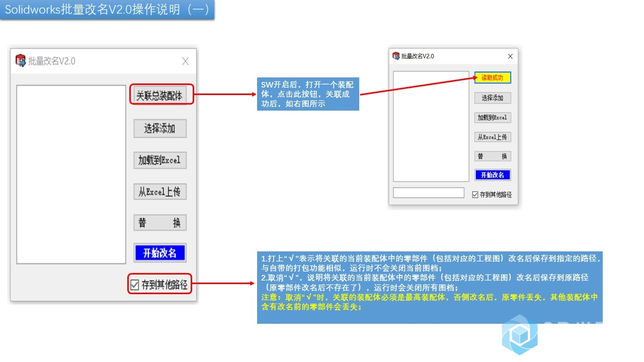Click 开始改名 in the window with 关联总装配体

click(x=160, y=253)
